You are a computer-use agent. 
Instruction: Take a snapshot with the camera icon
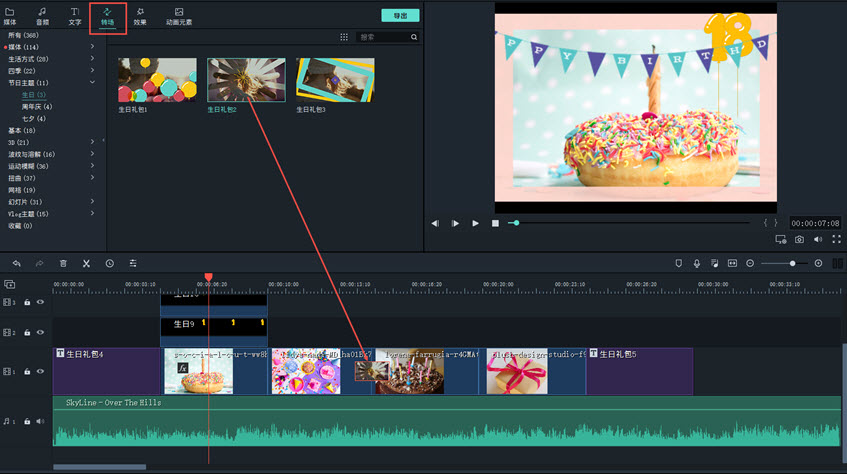pos(799,239)
